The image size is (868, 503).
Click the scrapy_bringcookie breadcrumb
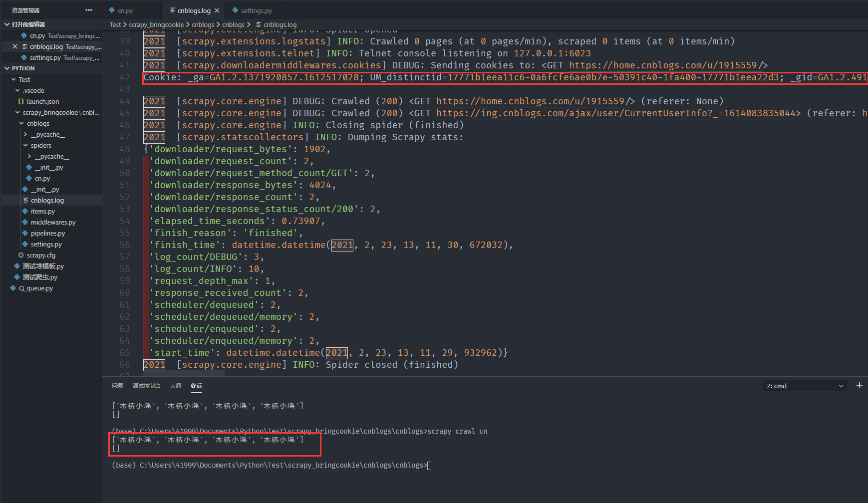coord(156,24)
